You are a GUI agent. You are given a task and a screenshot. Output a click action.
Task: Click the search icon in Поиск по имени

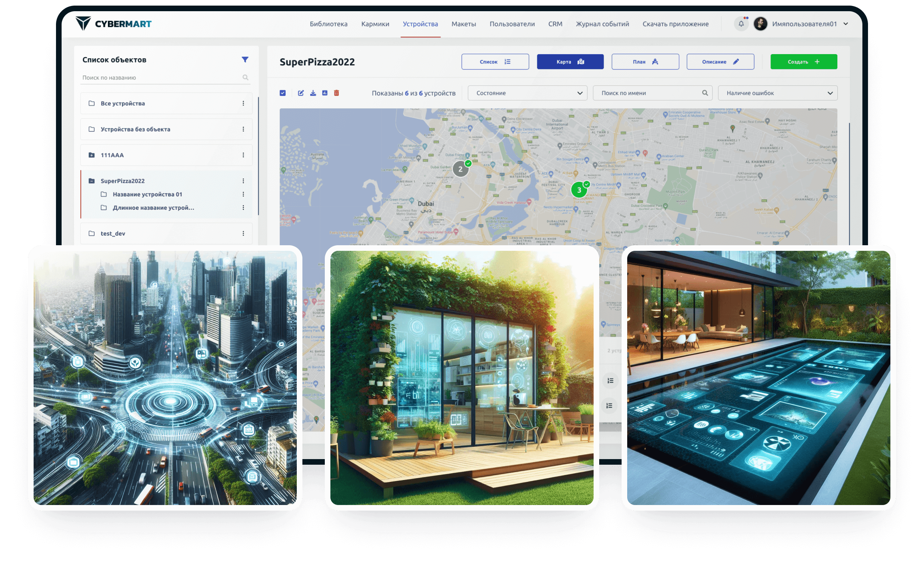[x=705, y=93]
